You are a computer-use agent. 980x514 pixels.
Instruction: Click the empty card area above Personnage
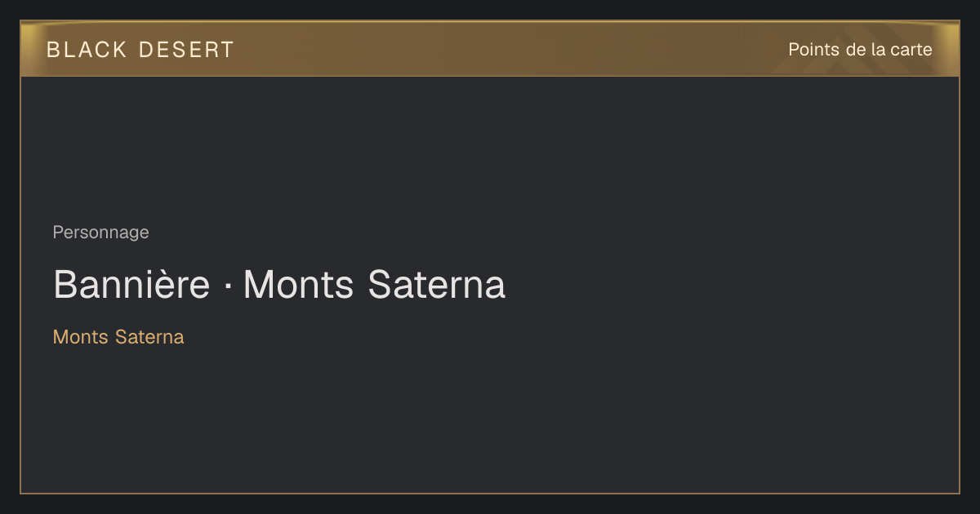[x=490, y=147]
